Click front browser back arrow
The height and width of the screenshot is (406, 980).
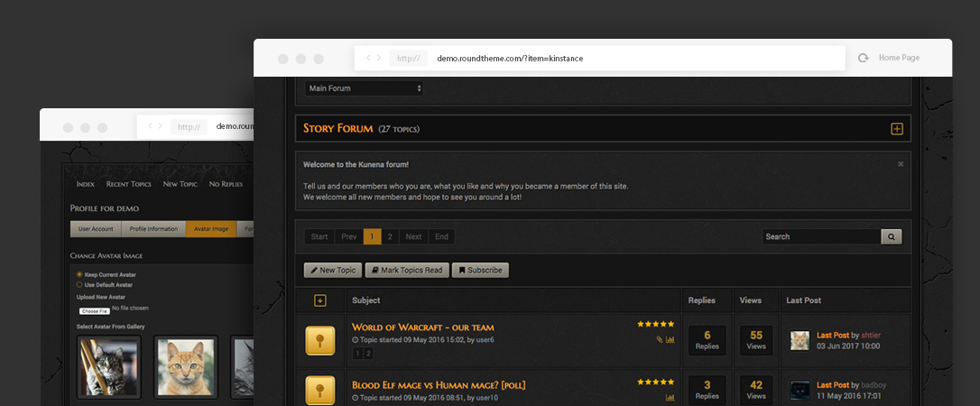(369, 58)
